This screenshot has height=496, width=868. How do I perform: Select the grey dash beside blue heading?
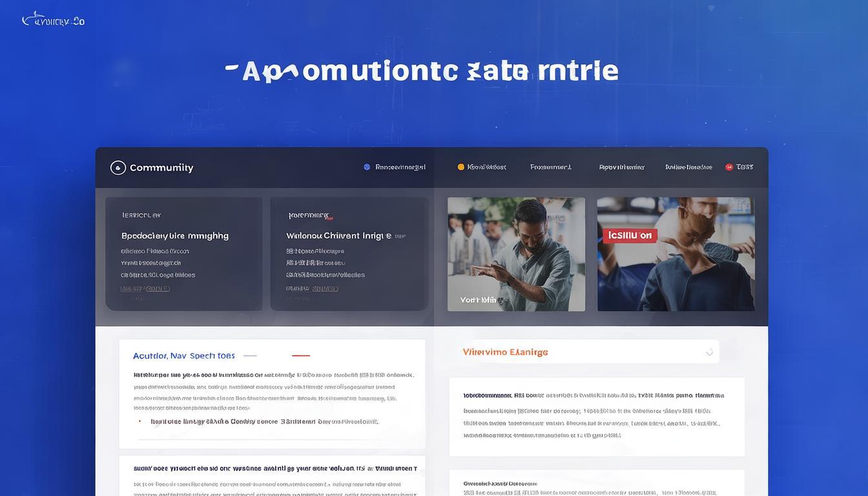pyautogui.click(x=250, y=355)
